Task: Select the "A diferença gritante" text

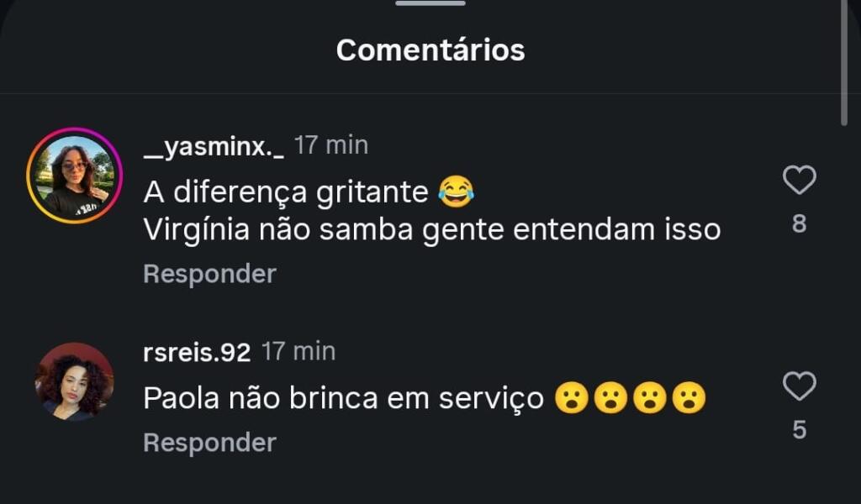Action: click(286, 192)
